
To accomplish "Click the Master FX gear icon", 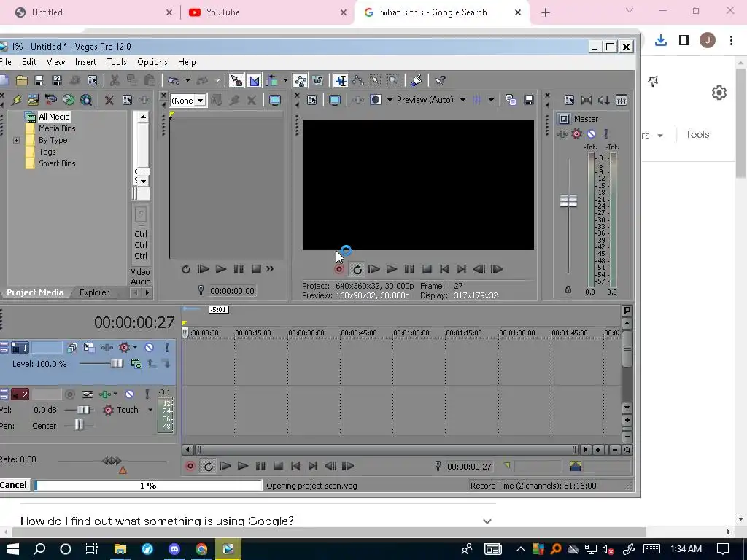I will point(576,134).
